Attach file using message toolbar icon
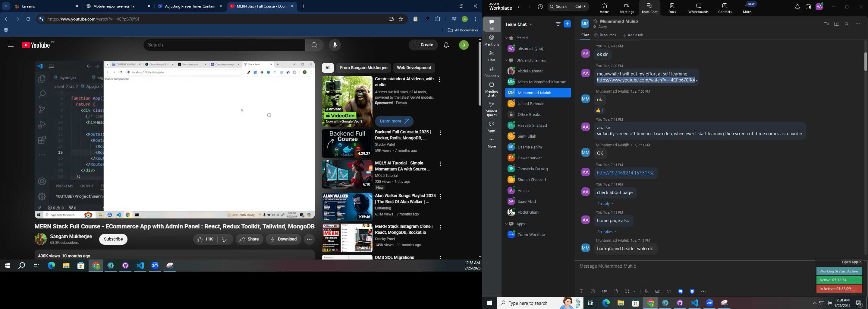Screen dimensions: 868x309 (616, 291)
